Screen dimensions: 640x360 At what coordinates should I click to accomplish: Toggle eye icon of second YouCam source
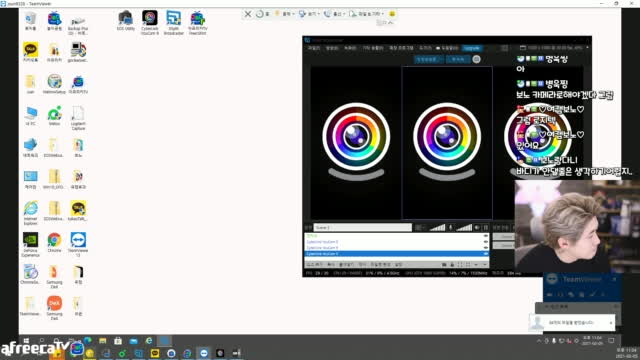point(486,247)
